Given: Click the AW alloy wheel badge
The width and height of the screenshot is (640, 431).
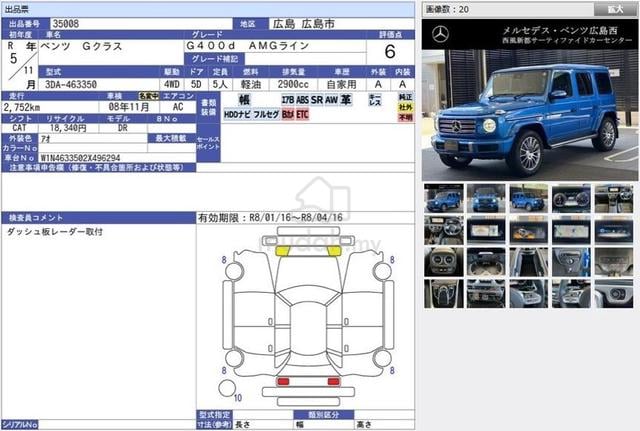Looking at the screenshot, I should coord(331,100).
